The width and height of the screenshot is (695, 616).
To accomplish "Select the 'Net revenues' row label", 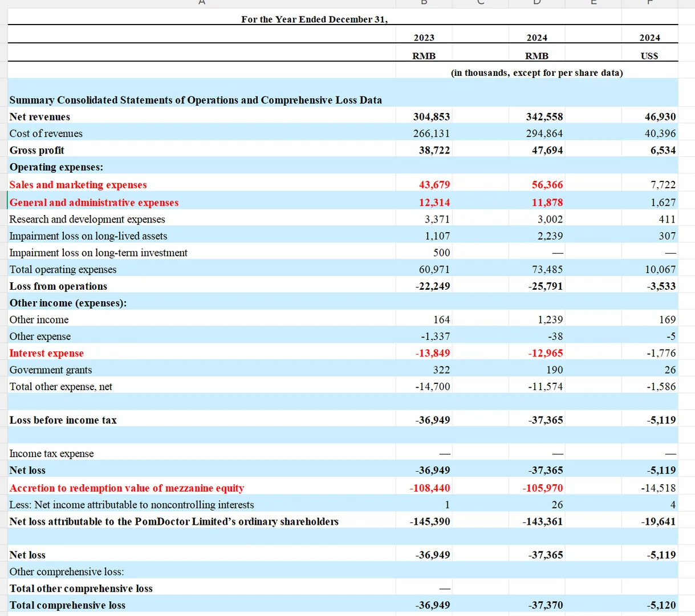I will 40,117.
